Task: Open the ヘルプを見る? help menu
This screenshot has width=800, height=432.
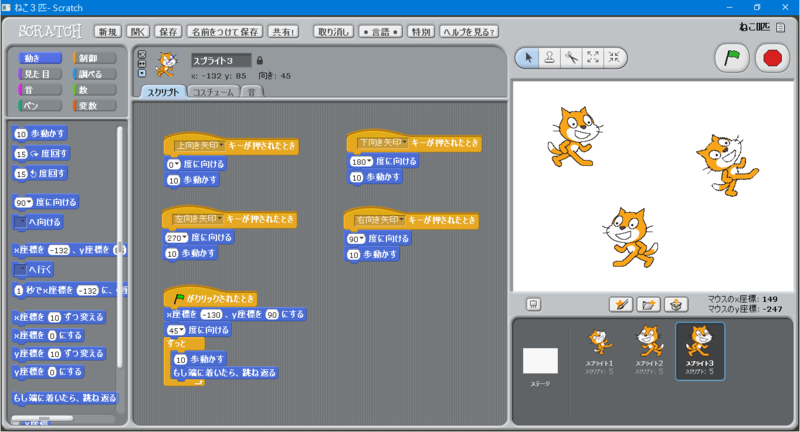Action: 469,32
